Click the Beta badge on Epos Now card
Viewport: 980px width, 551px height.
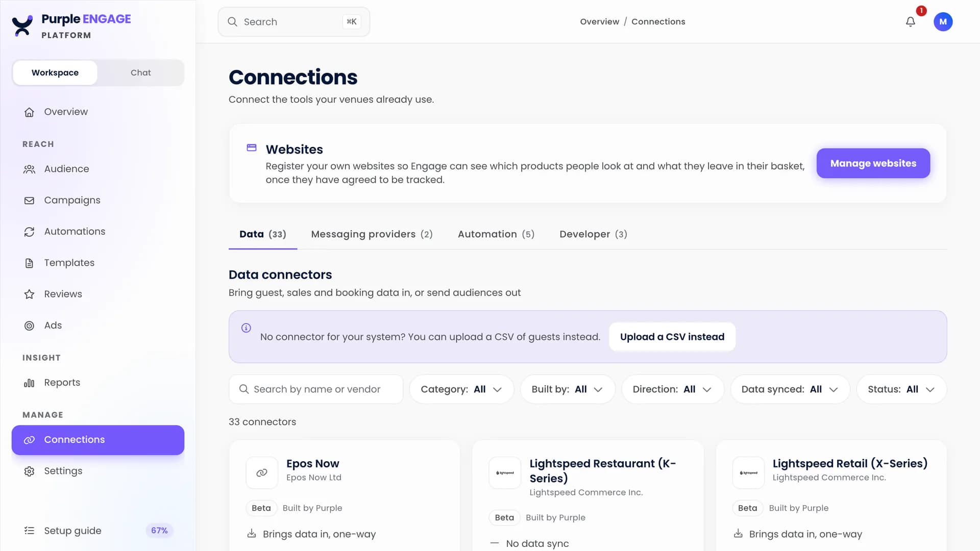tap(261, 508)
